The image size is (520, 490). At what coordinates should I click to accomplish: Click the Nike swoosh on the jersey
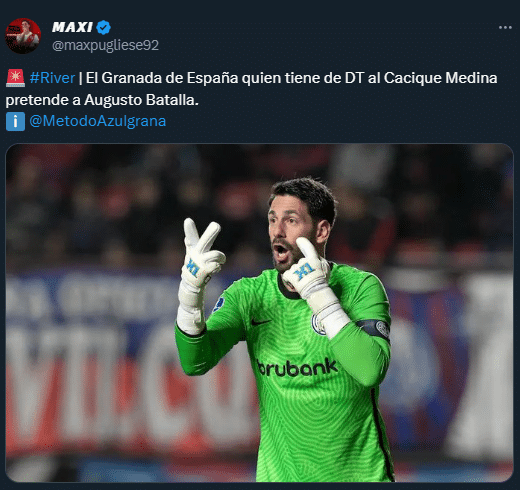(261, 322)
